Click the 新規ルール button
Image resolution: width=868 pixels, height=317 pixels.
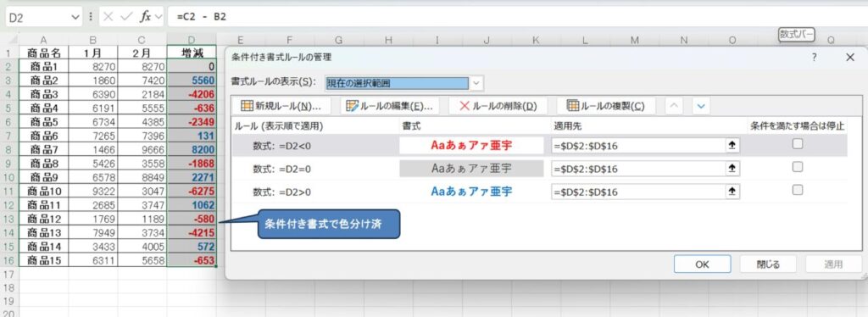click(x=281, y=106)
